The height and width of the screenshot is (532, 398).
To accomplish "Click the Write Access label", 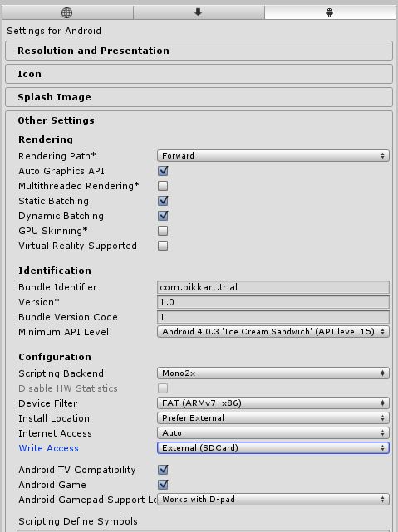I will click(48, 448).
